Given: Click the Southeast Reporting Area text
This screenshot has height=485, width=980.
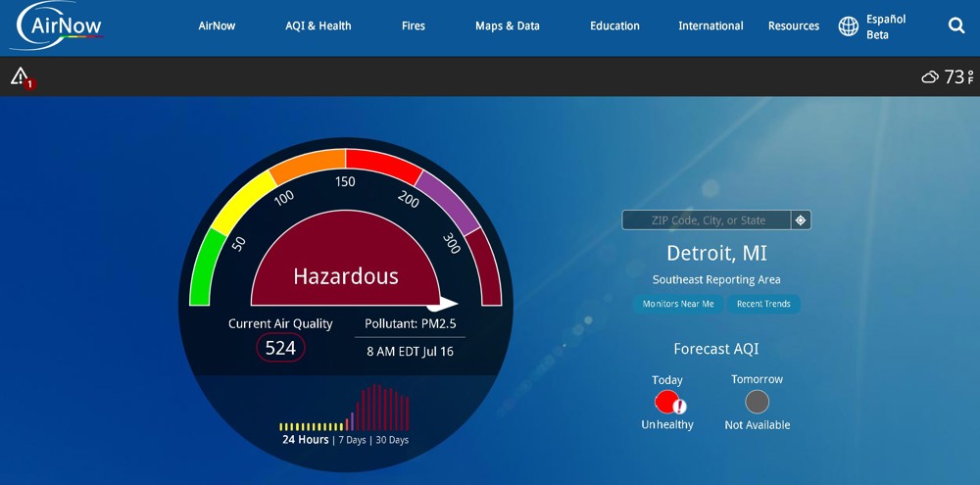Looking at the screenshot, I should pyautogui.click(x=716, y=280).
